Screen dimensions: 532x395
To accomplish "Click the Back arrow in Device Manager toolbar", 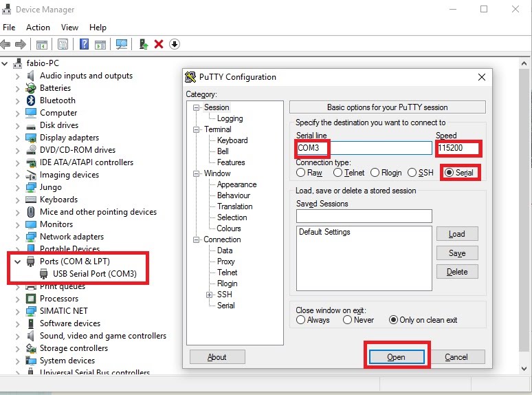I will [5, 44].
